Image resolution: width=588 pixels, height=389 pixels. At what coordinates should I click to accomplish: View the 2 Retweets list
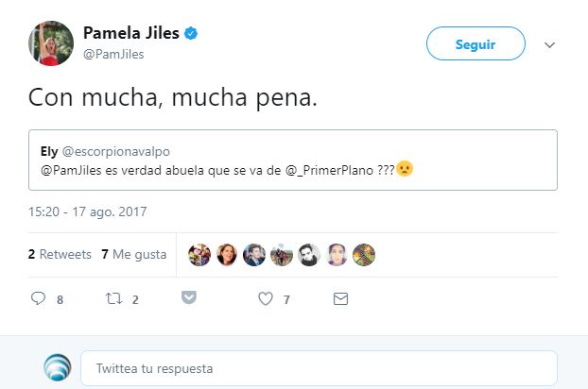point(60,255)
